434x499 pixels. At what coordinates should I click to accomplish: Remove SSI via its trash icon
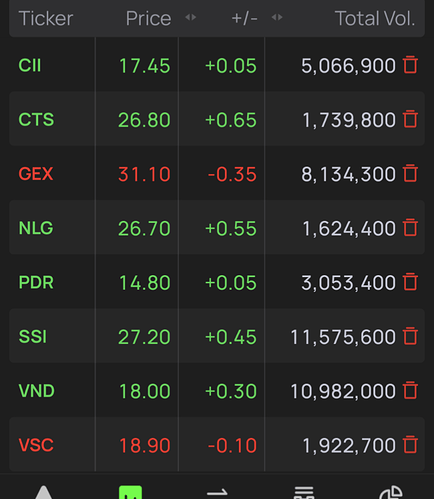410,336
